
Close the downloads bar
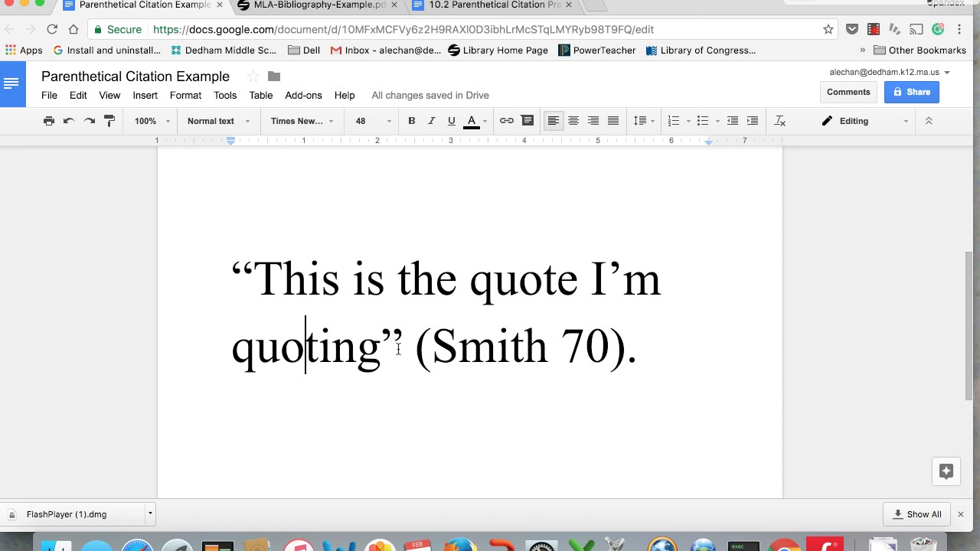pyautogui.click(x=961, y=514)
